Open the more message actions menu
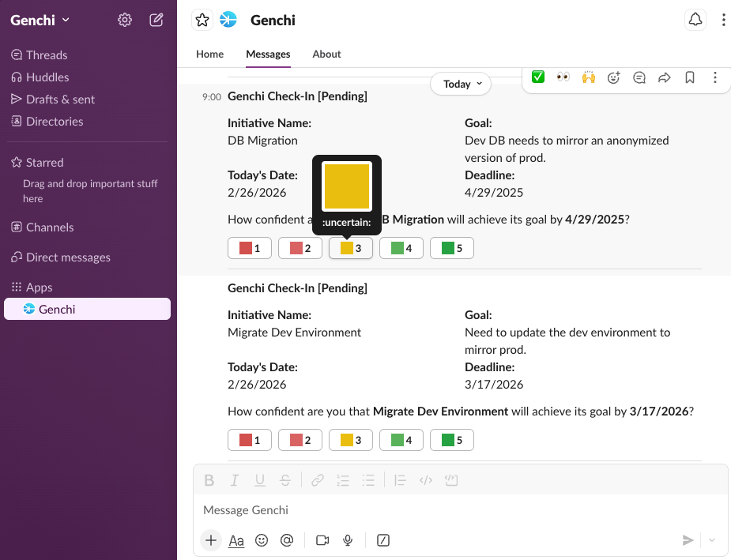 [x=715, y=77]
